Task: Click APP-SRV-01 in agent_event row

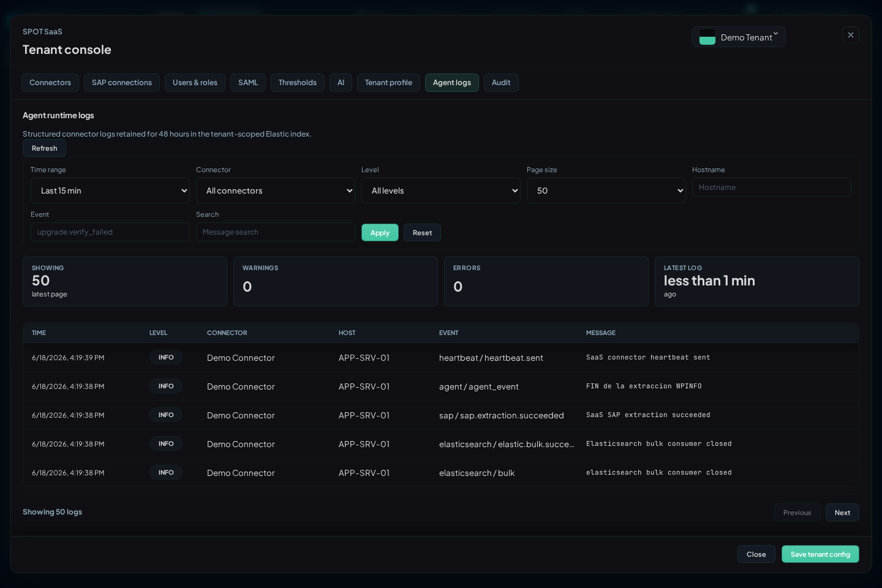Action: pos(364,386)
